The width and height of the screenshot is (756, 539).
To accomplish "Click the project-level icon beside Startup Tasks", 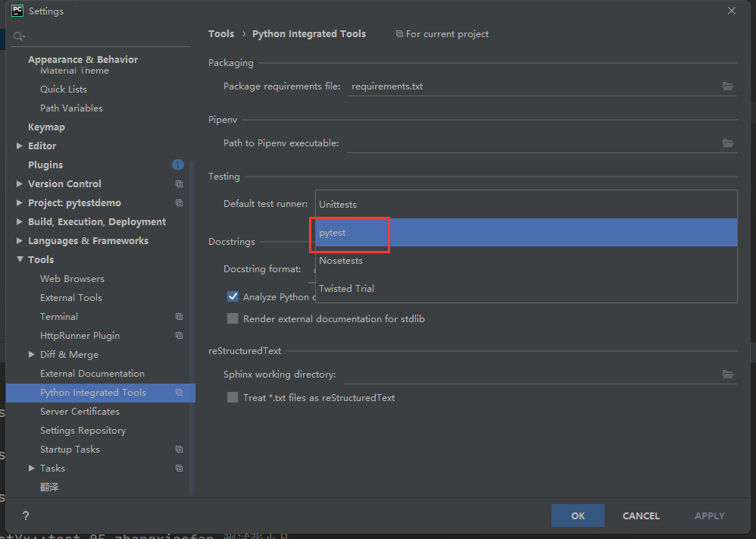I will coord(179,450).
